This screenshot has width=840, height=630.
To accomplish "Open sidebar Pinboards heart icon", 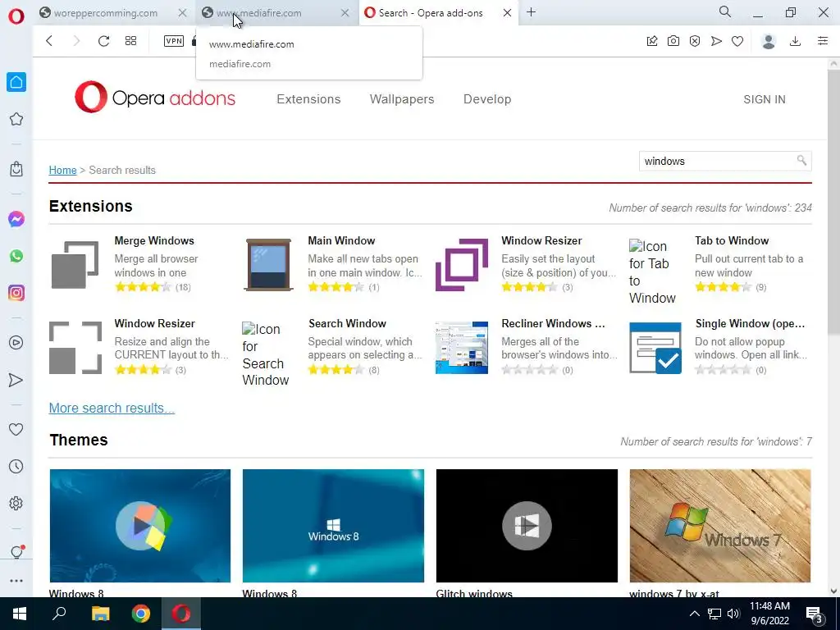I will tap(16, 430).
